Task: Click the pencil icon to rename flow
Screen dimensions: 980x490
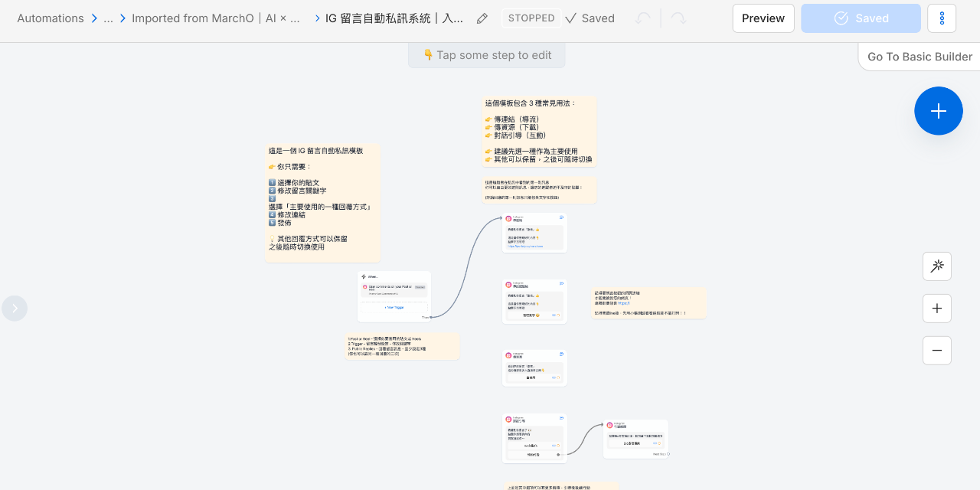Action: tap(482, 18)
